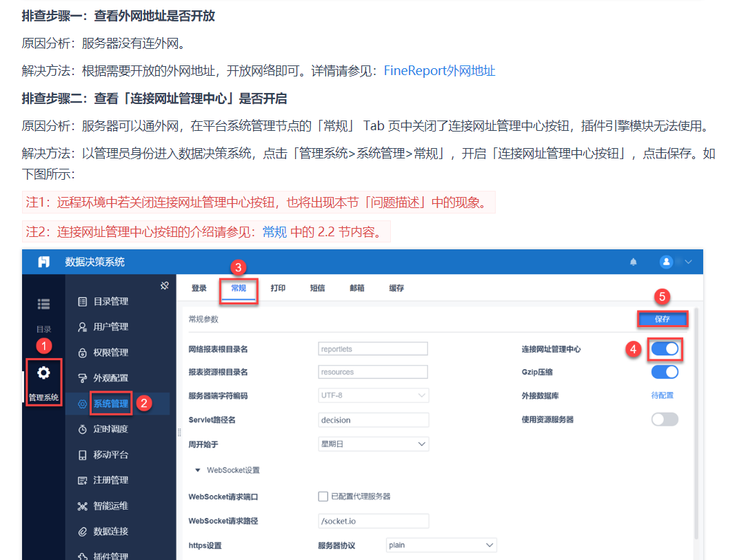Switch to the 邮箱 tab
Image resolution: width=748 pixels, height=560 pixels.
pyautogui.click(x=357, y=289)
